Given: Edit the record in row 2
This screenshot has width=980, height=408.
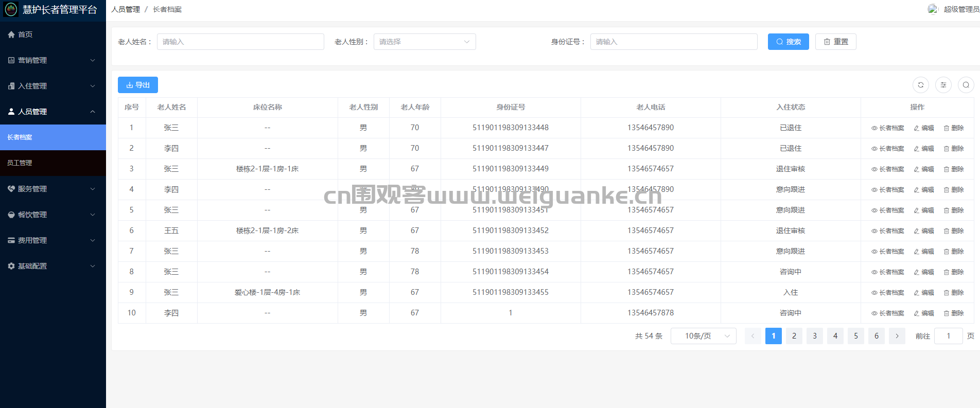Looking at the screenshot, I should tap(924, 149).
